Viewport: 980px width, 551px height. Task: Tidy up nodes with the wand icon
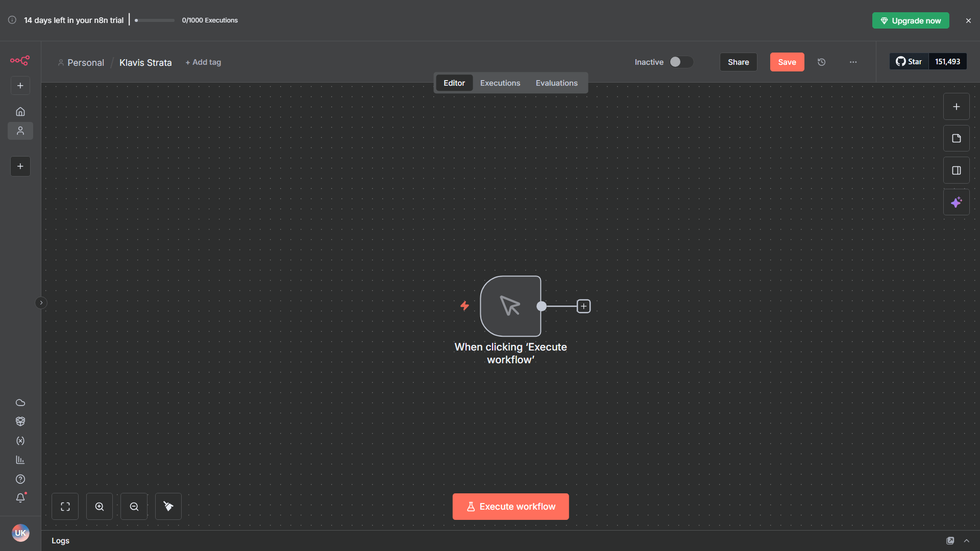(x=168, y=506)
